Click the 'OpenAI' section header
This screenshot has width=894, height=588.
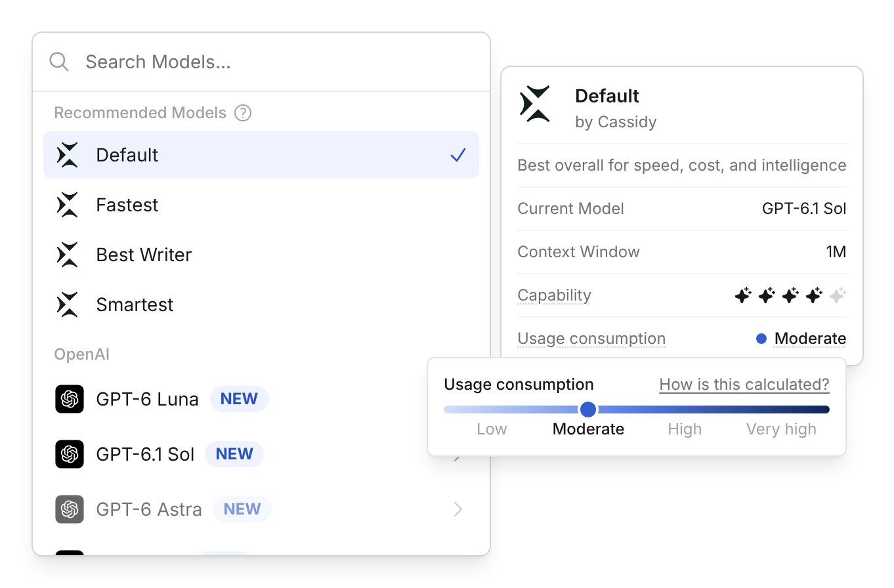(x=81, y=354)
